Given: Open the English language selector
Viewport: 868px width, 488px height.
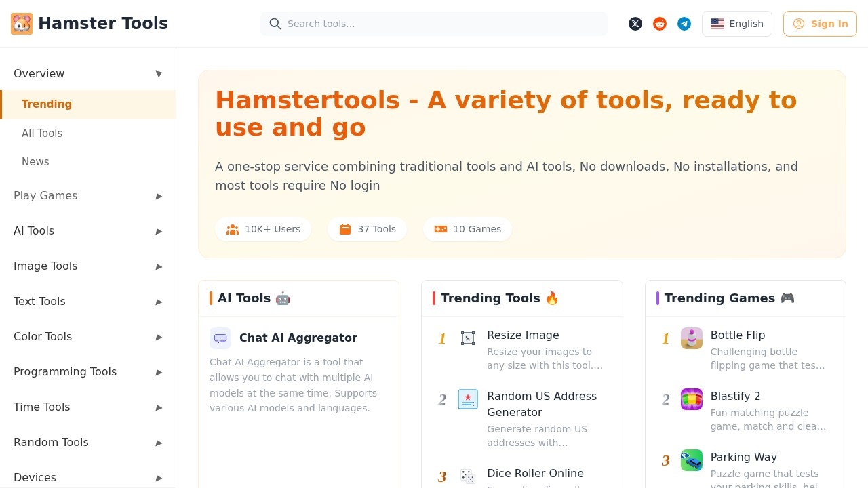Looking at the screenshot, I should point(737,24).
